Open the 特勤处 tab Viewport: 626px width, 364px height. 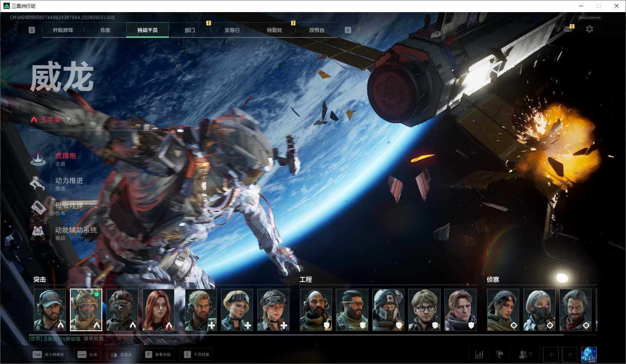[x=274, y=30]
